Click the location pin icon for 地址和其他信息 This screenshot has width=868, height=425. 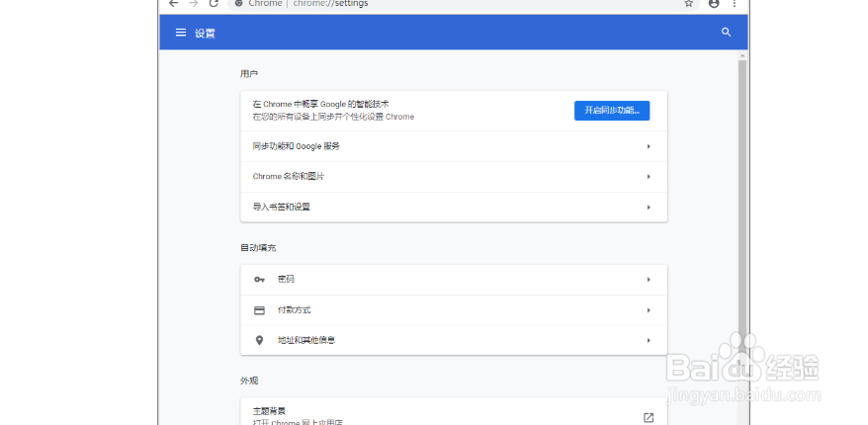pos(259,340)
